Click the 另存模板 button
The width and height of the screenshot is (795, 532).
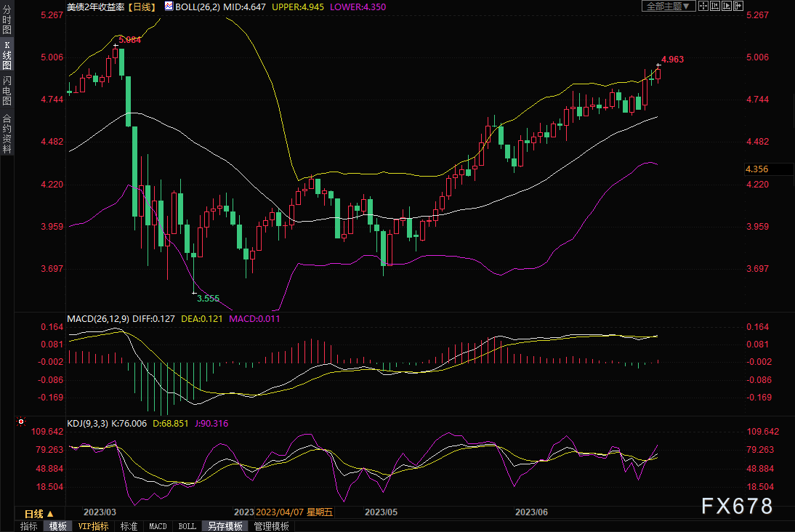point(225,526)
